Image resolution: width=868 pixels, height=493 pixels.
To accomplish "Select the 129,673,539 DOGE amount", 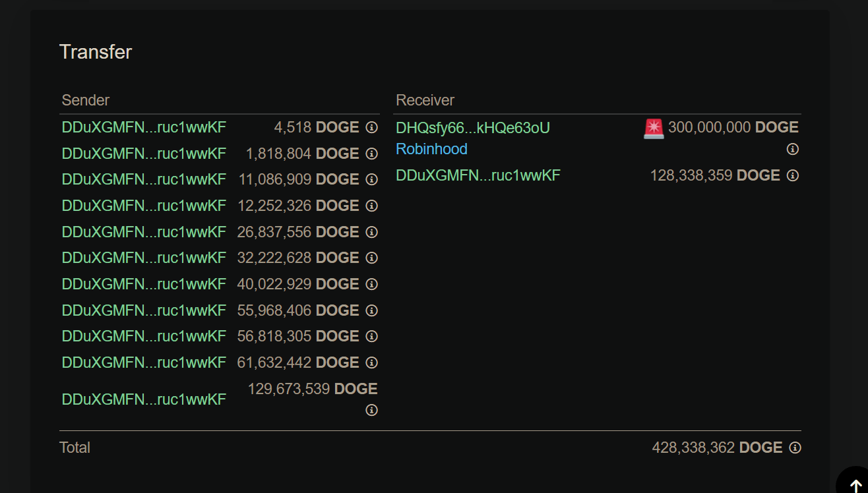I will pyautogui.click(x=313, y=389).
